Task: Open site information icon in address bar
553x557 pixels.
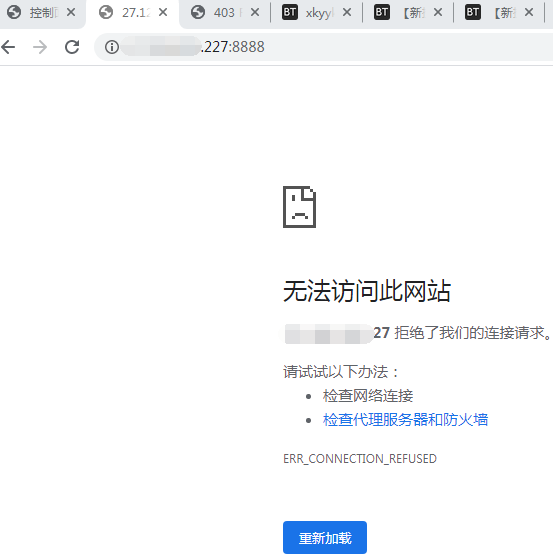Action: click(x=112, y=47)
